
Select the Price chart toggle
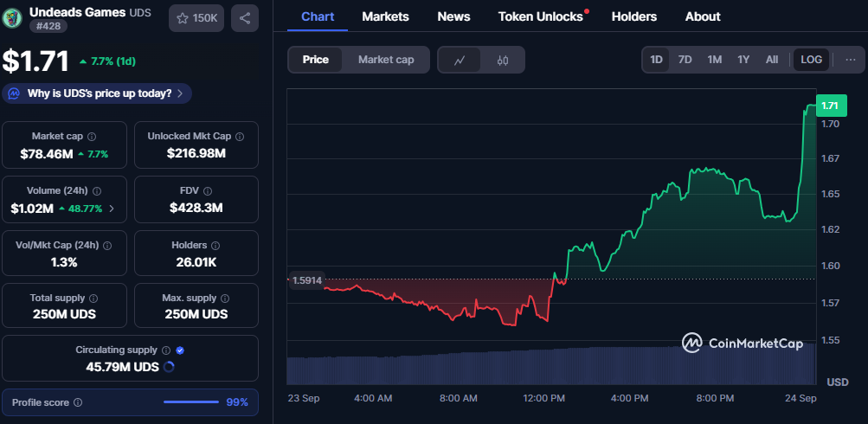tap(315, 60)
